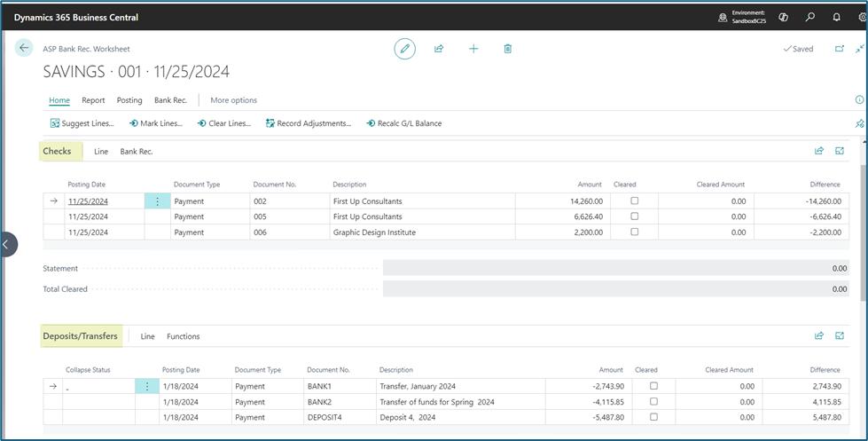This screenshot has height=441, width=868.
Task: Share the Checks section list
Action: click(818, 151)
